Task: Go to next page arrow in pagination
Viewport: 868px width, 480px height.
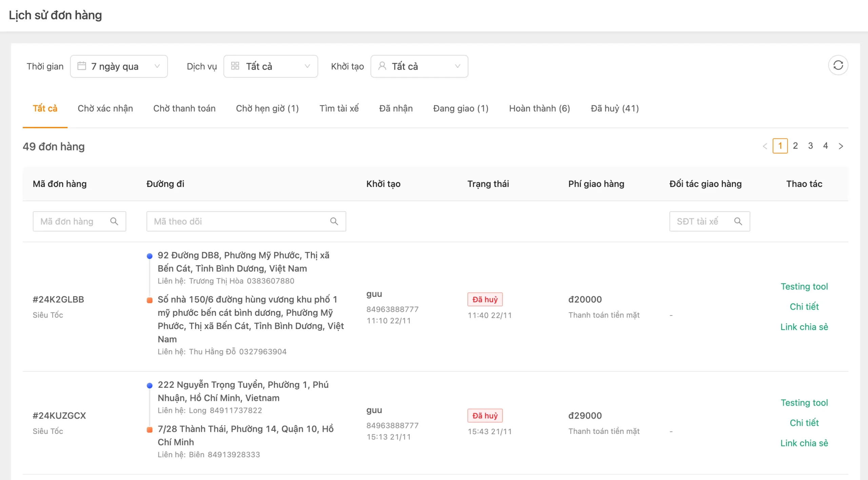Action: [841, 146]
